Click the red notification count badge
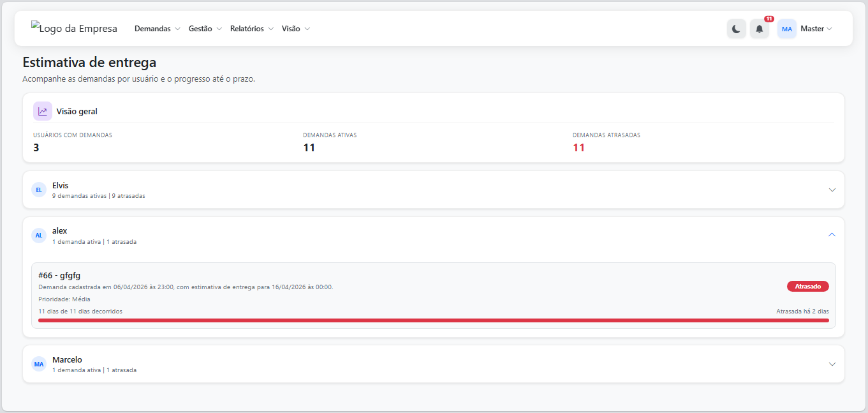The width and height of the screenshot is (868, 413). [x=769, y=19]
